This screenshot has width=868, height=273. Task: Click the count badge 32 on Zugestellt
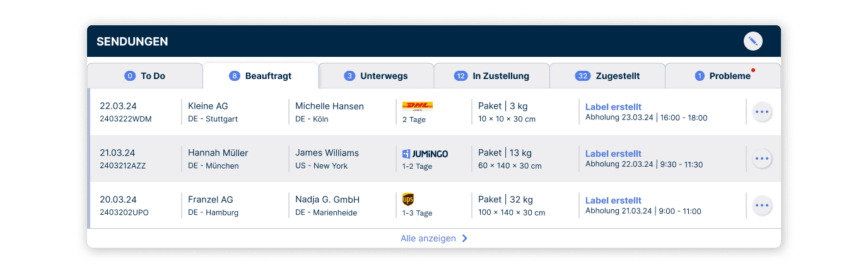point(582,76)
